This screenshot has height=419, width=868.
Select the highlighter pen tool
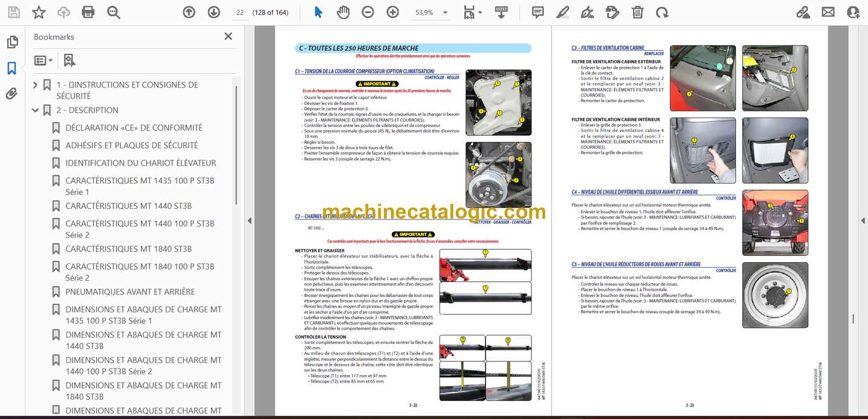click(x=562, y=12)
